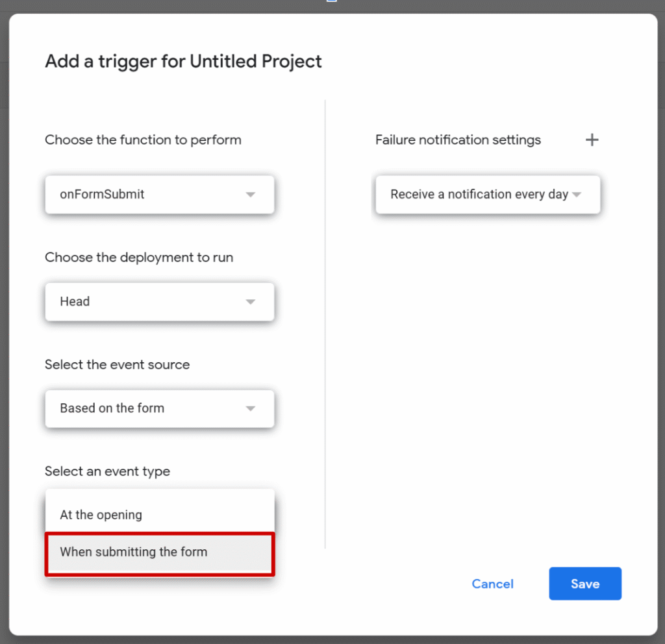Click the arrow icon beside Based on the form

(251, 408)
